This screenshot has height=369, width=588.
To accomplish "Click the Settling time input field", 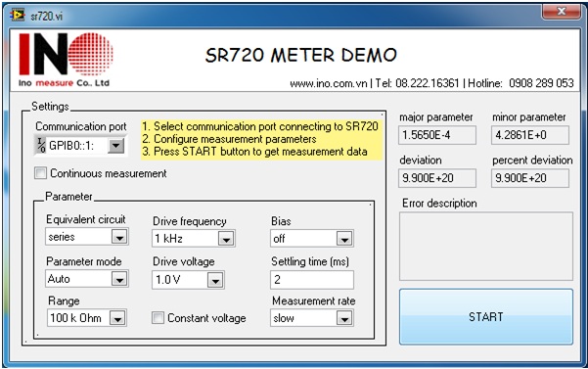I will [x=312, y=280].
